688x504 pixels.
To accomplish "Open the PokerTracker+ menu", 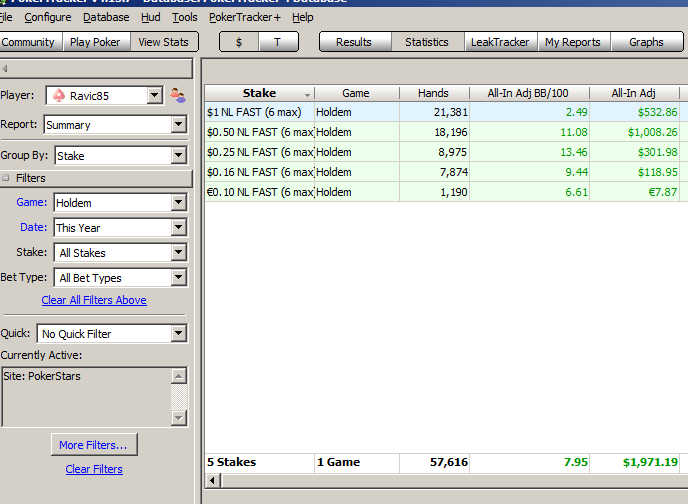I will click(x=245, y=17).
